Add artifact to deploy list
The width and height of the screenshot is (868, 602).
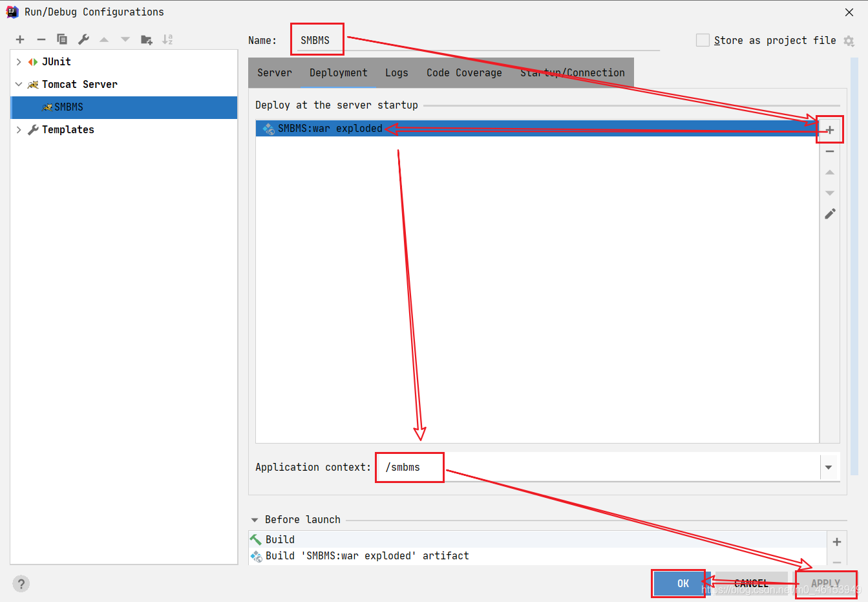tap(830, 130)
